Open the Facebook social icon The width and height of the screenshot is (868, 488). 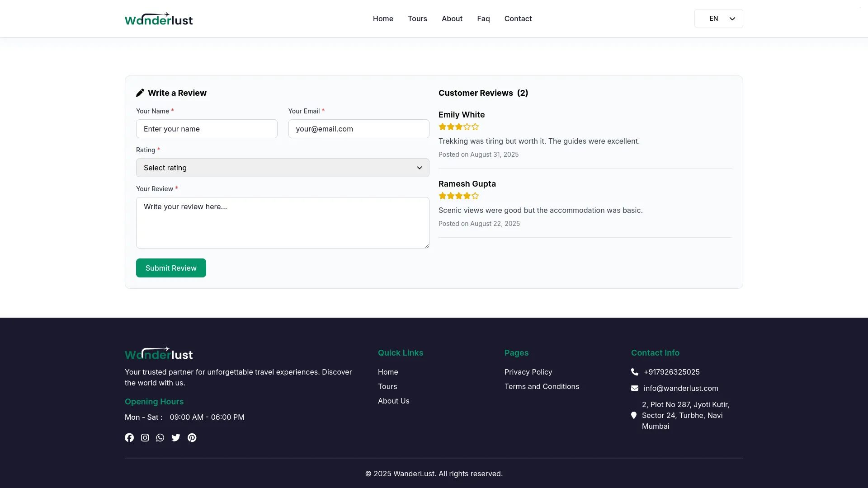(129, 437)
